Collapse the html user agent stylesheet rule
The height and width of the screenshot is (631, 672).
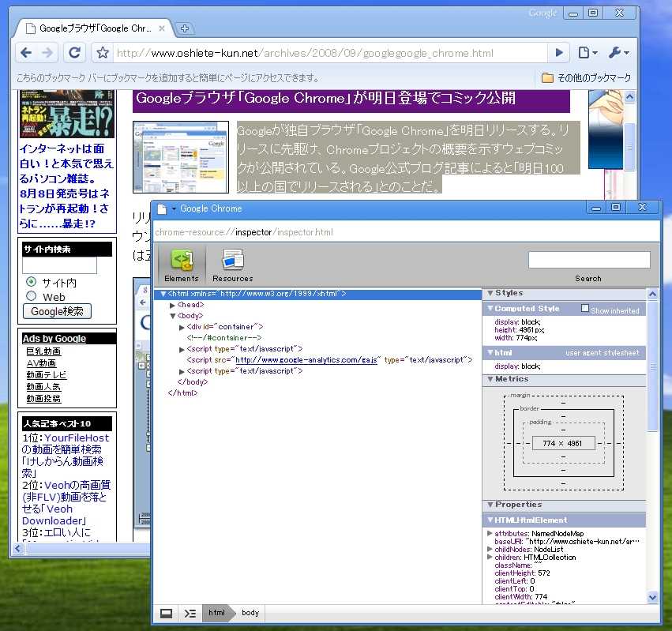490,353
